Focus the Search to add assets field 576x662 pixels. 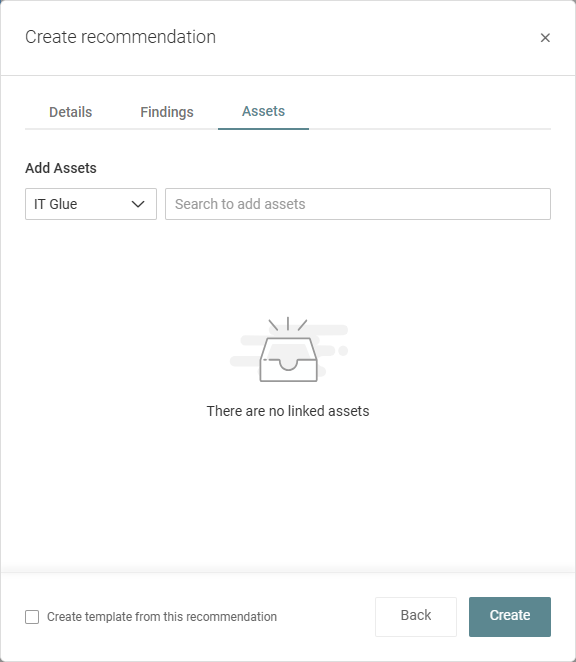click(x=358, y=204)
